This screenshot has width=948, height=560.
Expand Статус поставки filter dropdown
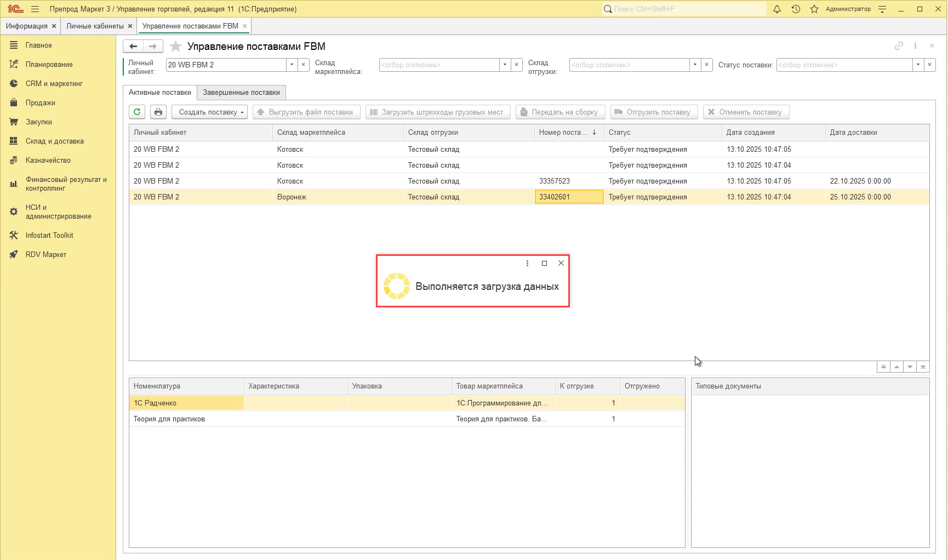[918, 65]
